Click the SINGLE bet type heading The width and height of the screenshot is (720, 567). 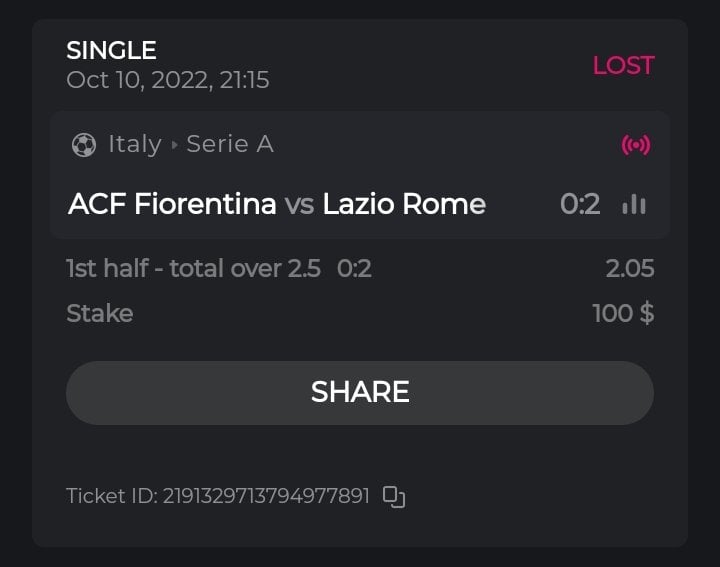click(x=111, y=50)
